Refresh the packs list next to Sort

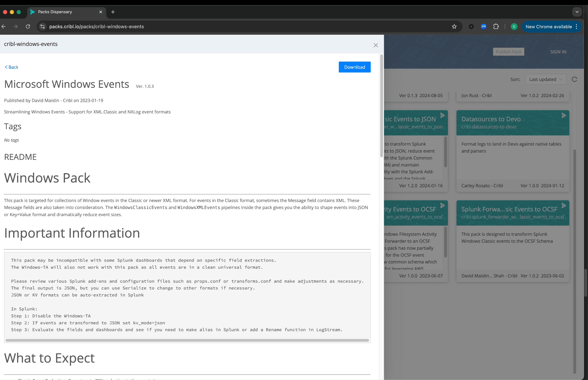click(x=574, y=80)
